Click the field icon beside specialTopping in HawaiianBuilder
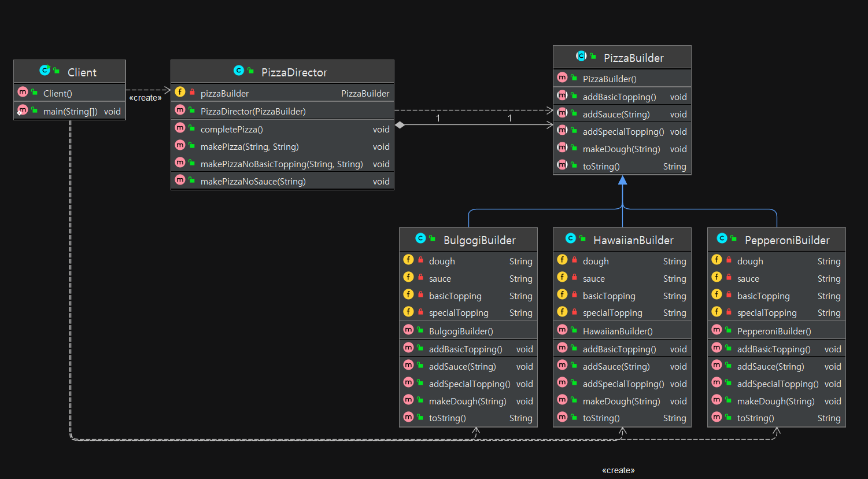This screenshot has width=868, height=479. pos(562,311)
